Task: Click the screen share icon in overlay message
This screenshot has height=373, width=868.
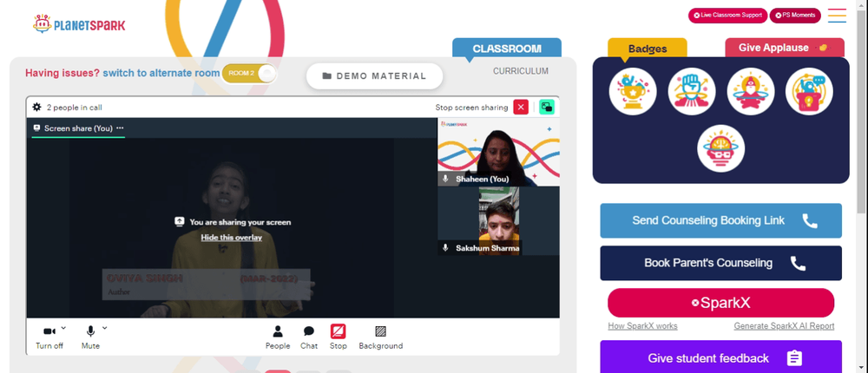Action: coord(180,221)
